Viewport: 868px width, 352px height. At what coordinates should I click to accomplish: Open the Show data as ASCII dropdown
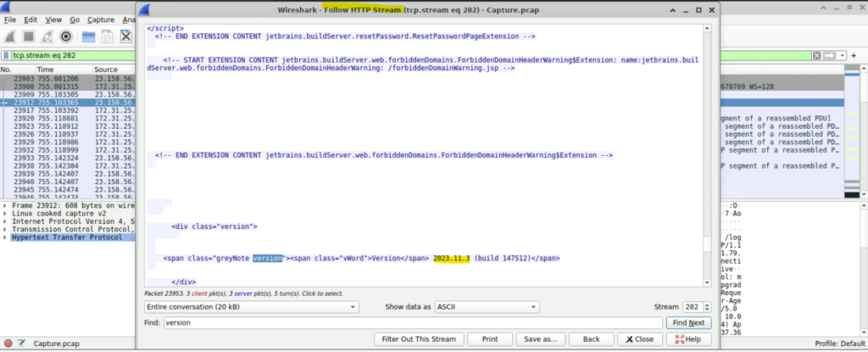coord(487,307)
